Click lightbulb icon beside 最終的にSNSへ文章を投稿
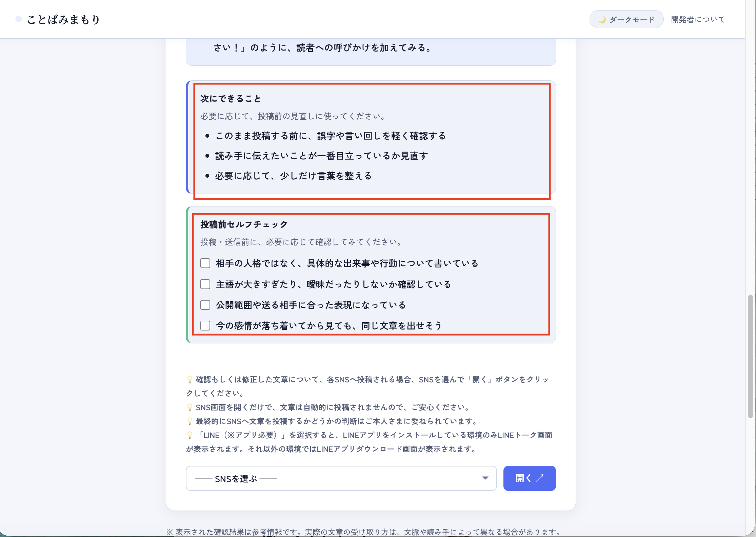The image size is (756, 537). pyautogui.click(x=190, y=421)
